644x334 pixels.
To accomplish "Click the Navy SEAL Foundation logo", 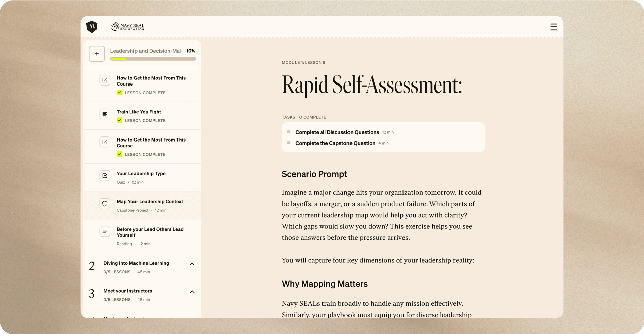I will click(x=127, y=27).
